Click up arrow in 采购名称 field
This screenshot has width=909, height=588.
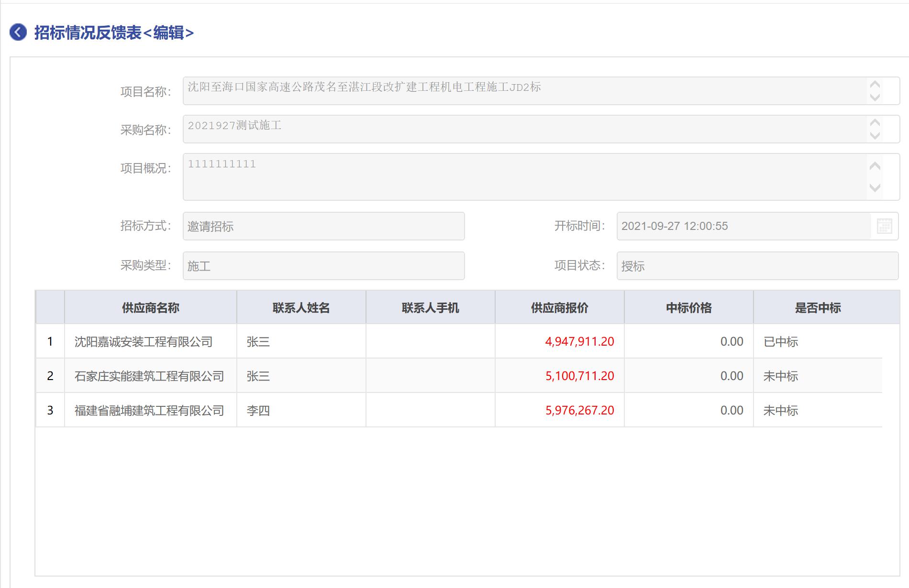click(875, 123)
